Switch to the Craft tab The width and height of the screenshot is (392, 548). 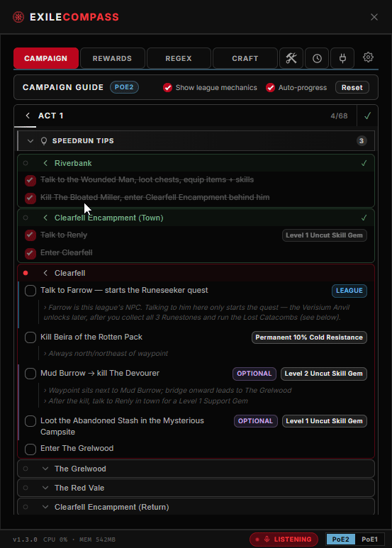click(245, 58)
